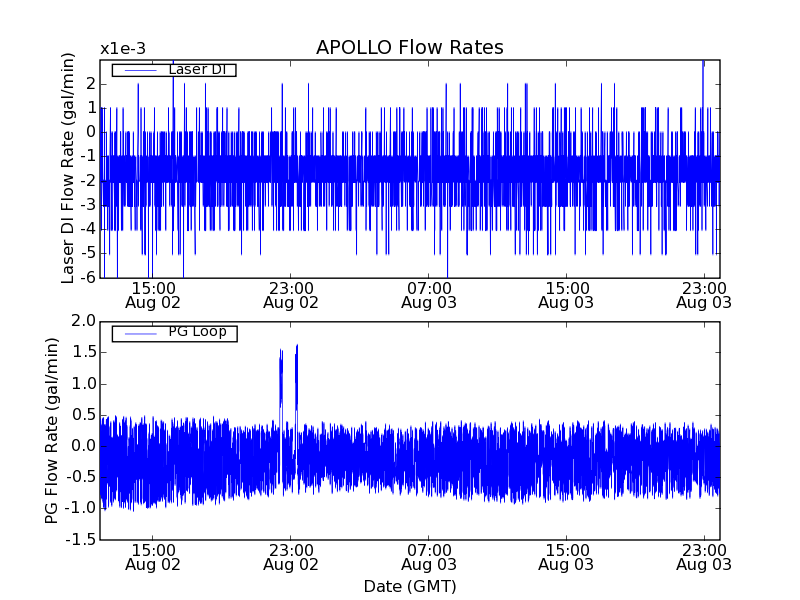Click 07:00 Aug 03 tick under top plot
The height and width of the screenshot is (600, 800).
[x=429, y=294]
